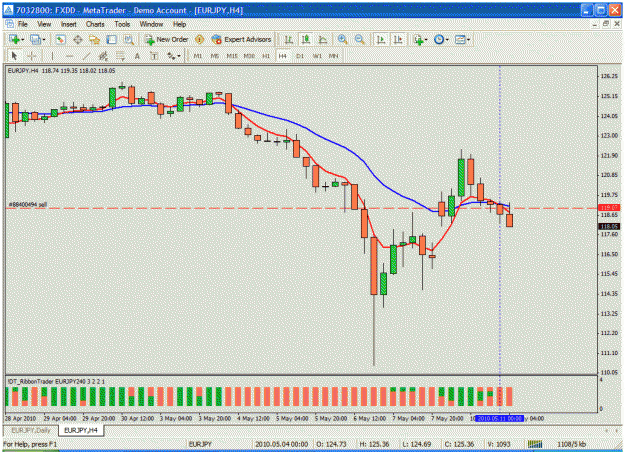This screenshot has height=452, width=625.
Task: Switch chart to candlesticks
Action: pos(306,39)
